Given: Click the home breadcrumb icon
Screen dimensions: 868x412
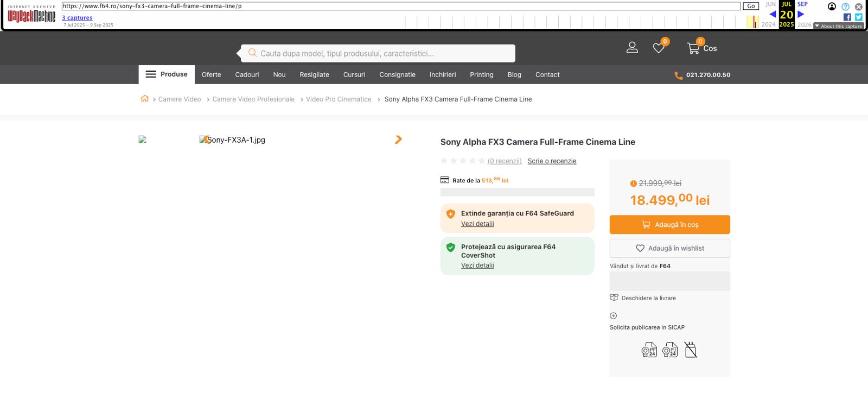Looking at the screenshot, I should (x=145, y=99).
